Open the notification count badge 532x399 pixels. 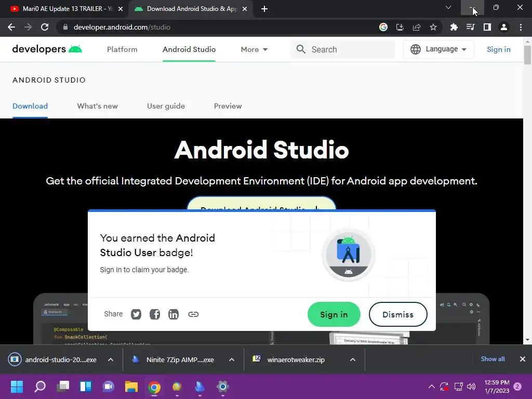click(x=517, y=387)
